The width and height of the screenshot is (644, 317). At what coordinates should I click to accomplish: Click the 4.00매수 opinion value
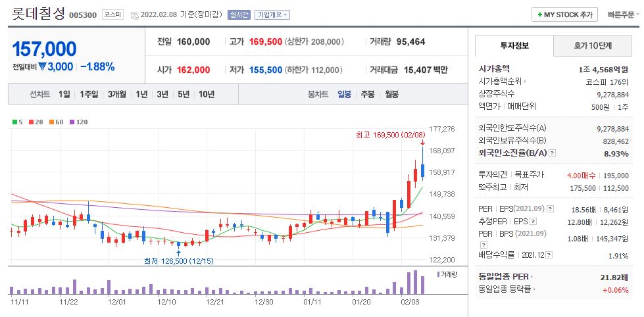tap(581, 176)
